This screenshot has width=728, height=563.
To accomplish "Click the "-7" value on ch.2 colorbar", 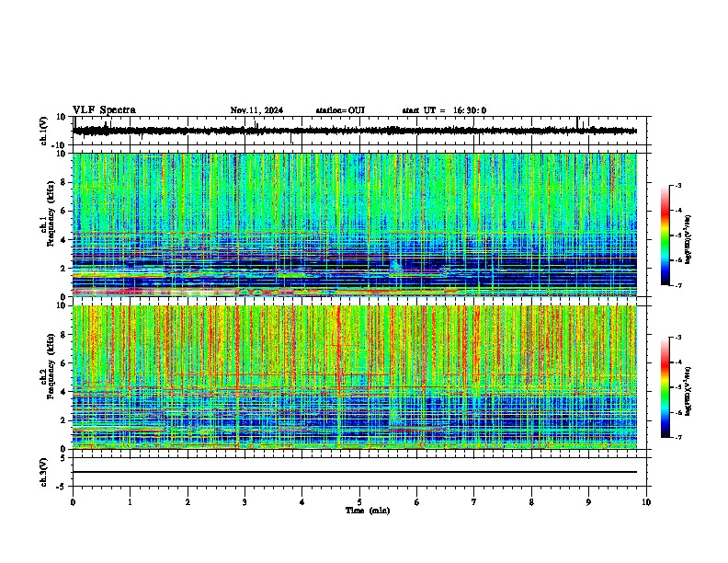I will (677, 437).
